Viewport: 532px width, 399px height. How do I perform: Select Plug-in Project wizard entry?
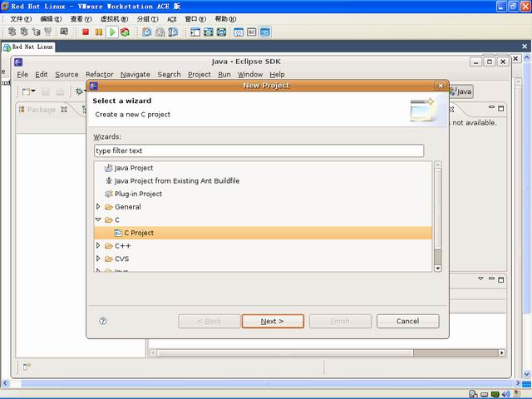pos(138,194)
